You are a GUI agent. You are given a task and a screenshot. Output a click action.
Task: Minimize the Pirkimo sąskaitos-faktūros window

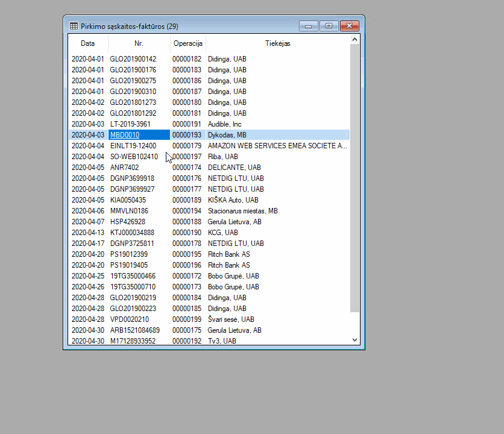click(x=308, y=26)
